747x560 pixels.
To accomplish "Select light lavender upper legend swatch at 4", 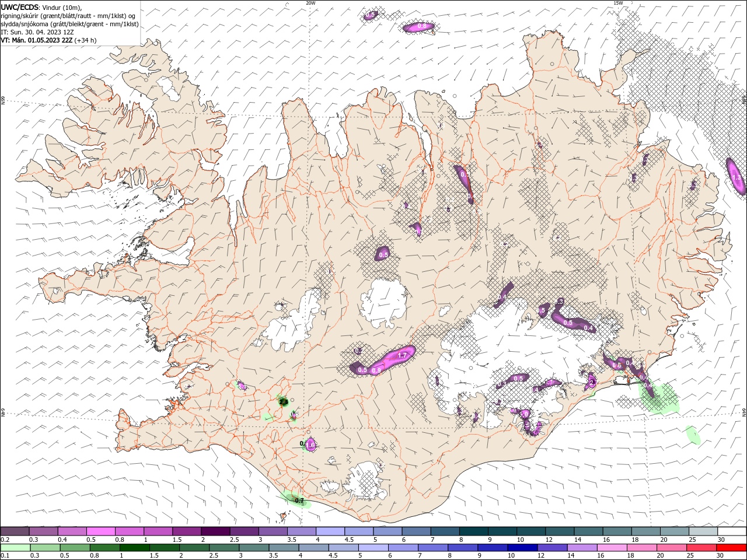I will [330, 531].
